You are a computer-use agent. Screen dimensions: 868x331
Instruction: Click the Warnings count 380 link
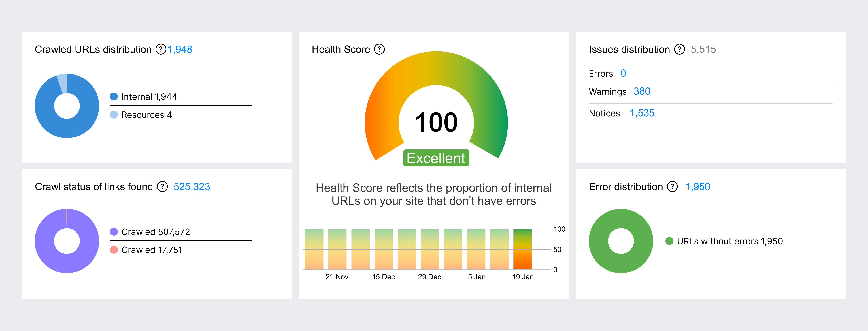click(642, 91)
